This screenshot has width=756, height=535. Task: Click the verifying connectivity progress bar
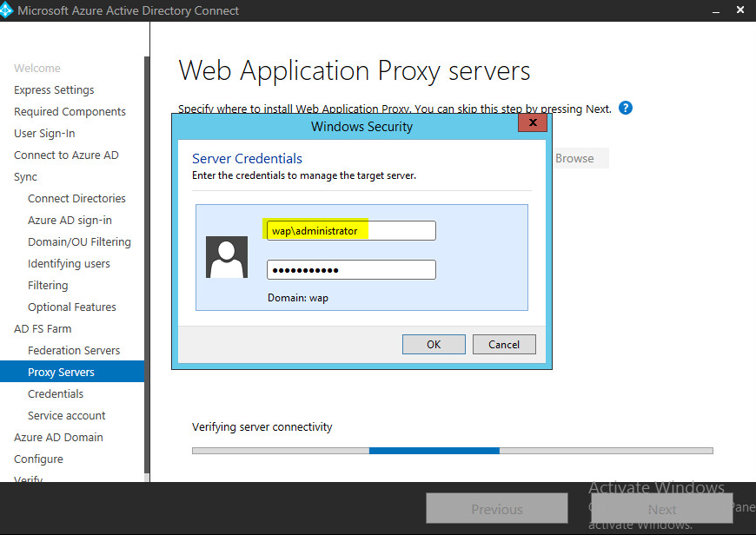(x=452, y=451)
